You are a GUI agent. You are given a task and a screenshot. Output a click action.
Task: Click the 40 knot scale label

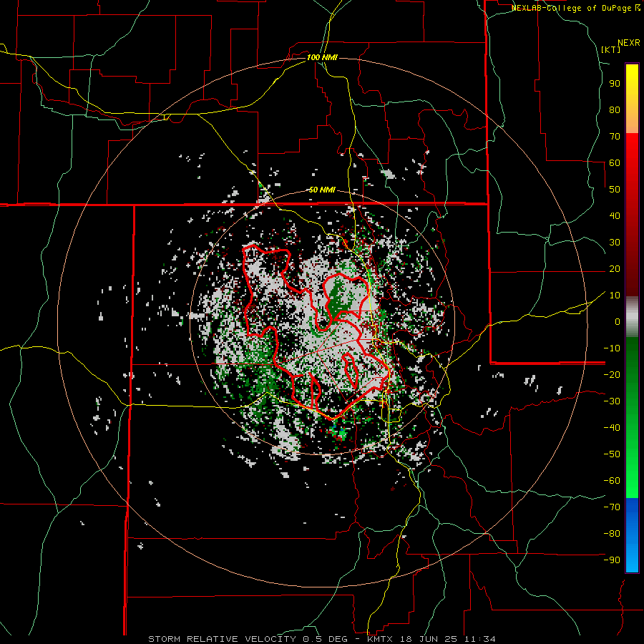615,216
